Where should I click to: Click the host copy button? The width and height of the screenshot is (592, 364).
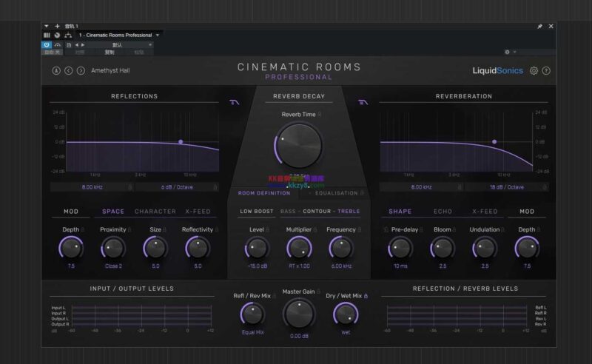109,52
